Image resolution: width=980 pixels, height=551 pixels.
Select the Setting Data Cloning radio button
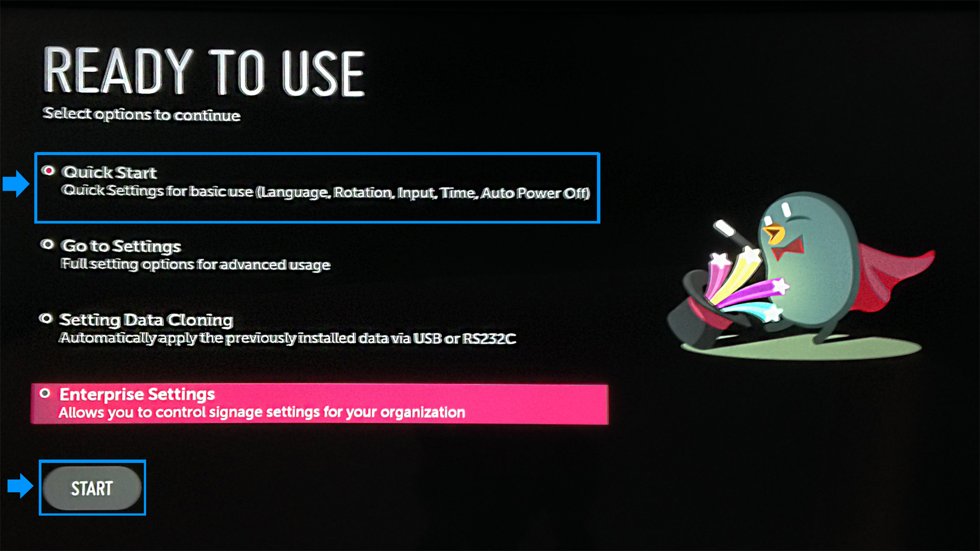46,319
